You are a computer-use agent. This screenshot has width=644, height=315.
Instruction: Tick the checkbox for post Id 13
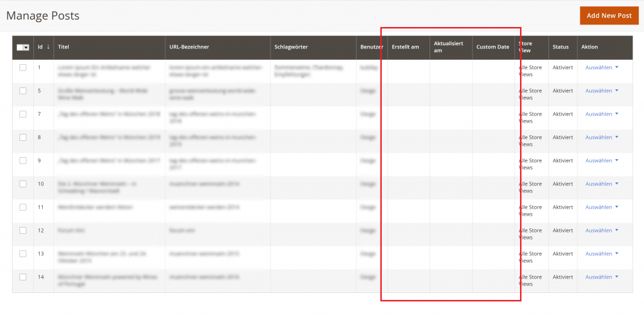pos(23,254)
